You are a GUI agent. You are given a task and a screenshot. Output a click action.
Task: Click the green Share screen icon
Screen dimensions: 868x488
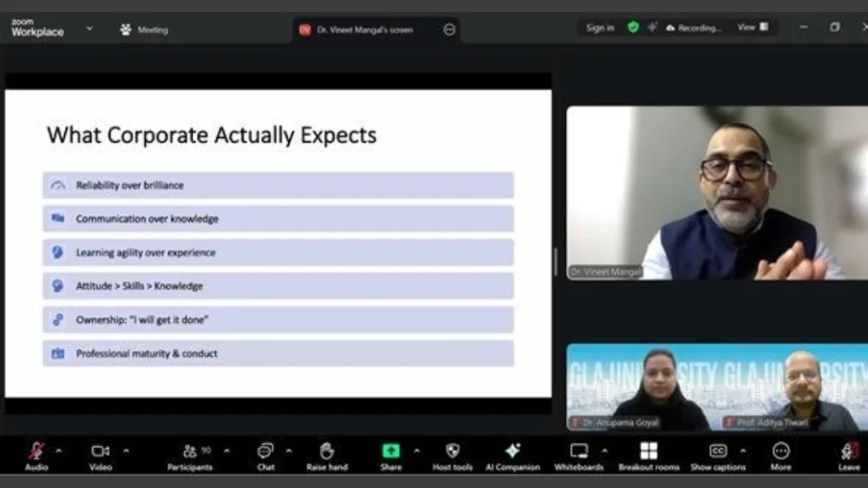click(391, 452)
